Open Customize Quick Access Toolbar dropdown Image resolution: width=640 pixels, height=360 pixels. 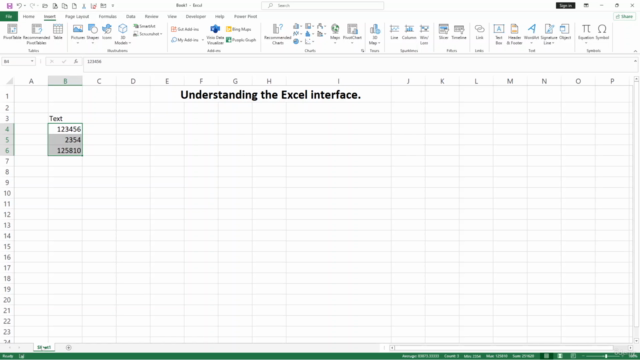point(113,6)
